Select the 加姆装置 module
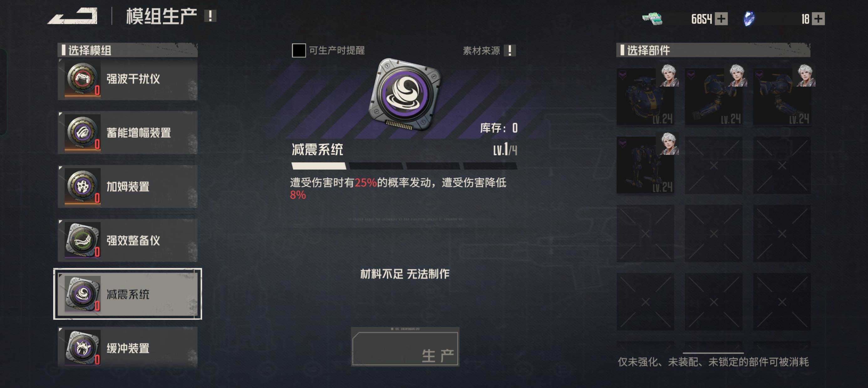This screenshot has width=868, height=388. tap(127, 186)
